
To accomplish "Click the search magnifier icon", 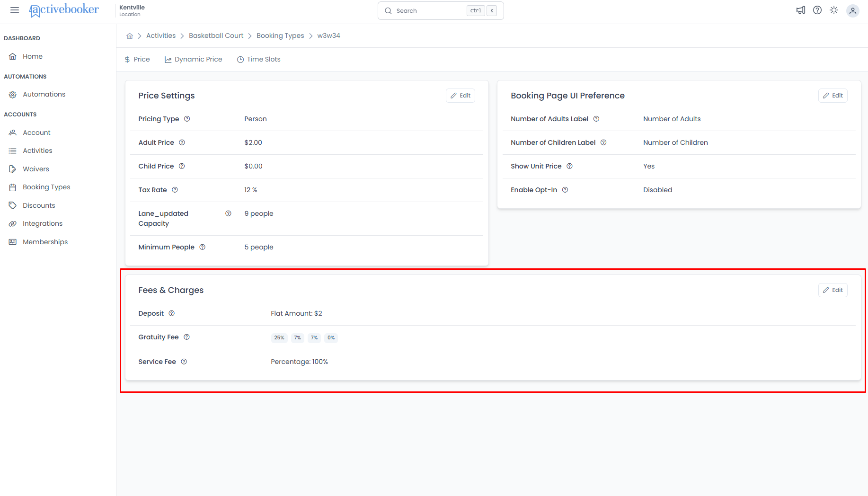I will click(388, 10).
